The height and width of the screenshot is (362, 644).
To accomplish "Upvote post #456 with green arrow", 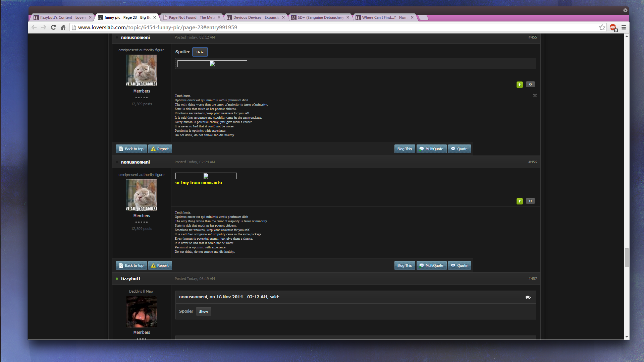I will click(x=520, y=201).
